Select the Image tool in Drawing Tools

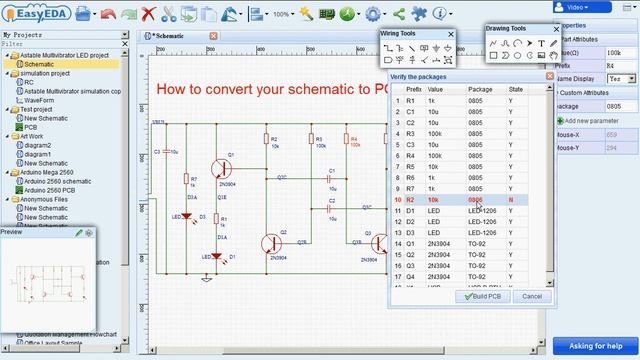point(541,55)
